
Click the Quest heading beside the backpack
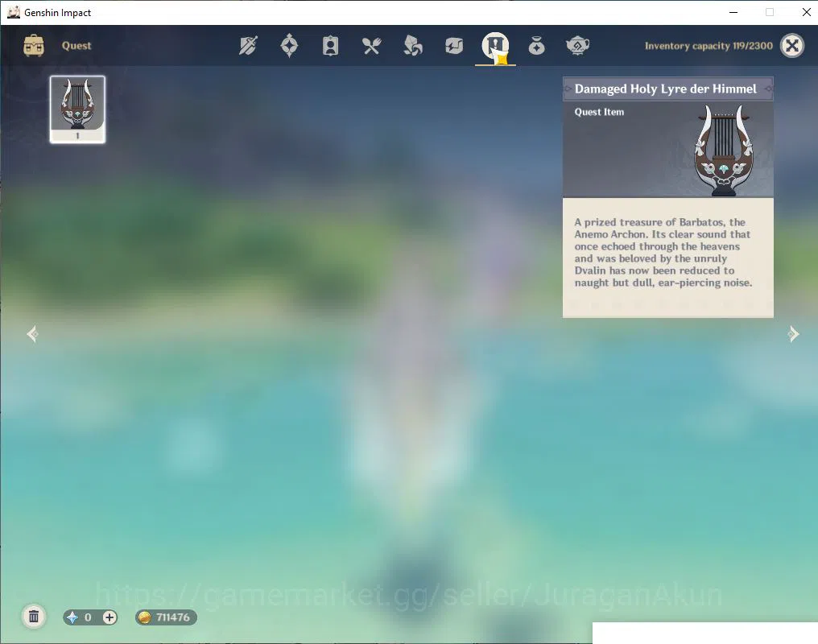point(76,46)
